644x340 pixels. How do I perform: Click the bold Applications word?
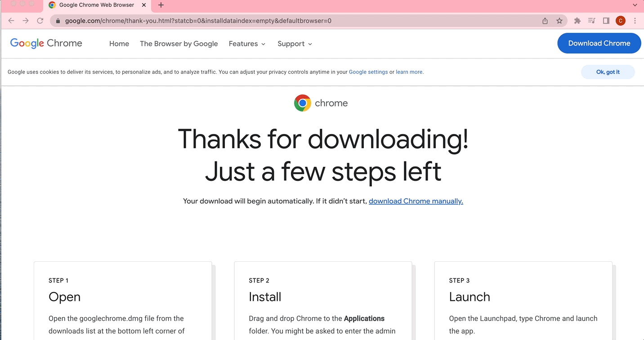click(364, 318)
